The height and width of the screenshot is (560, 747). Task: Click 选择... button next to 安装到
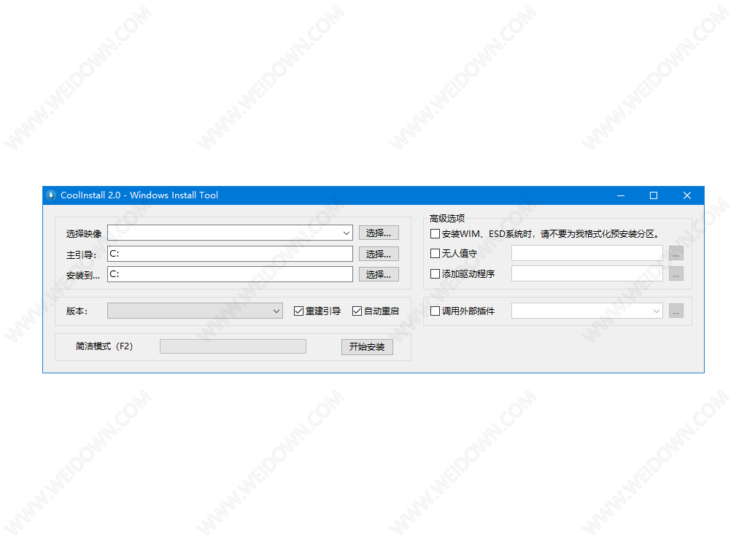pyautogui.click(x=379, y=274)
